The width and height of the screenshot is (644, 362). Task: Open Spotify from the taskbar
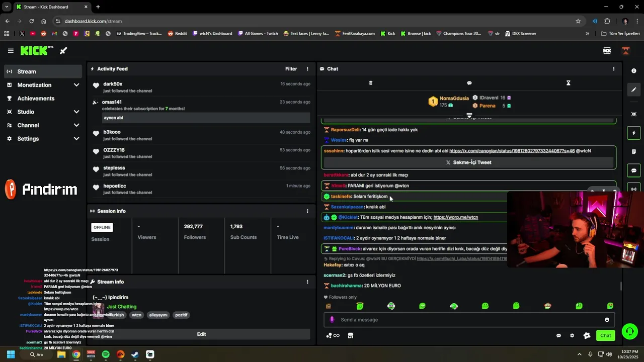click(x=106, y=354)
